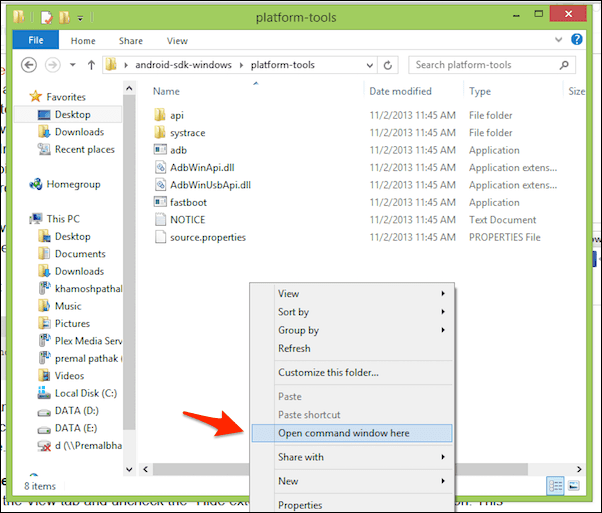Open the File tab
This screenshot has width=602, height=513.
(x=36, y=40)
